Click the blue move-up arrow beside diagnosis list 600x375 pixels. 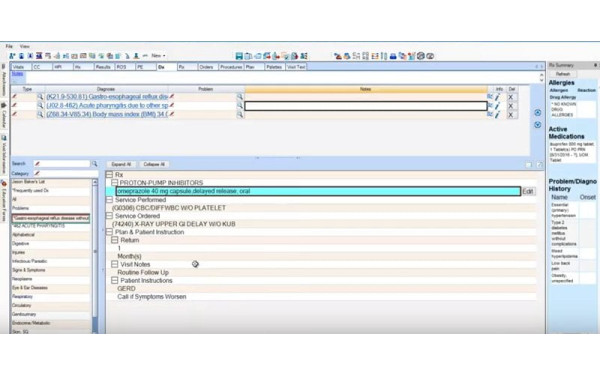(538, 112)
